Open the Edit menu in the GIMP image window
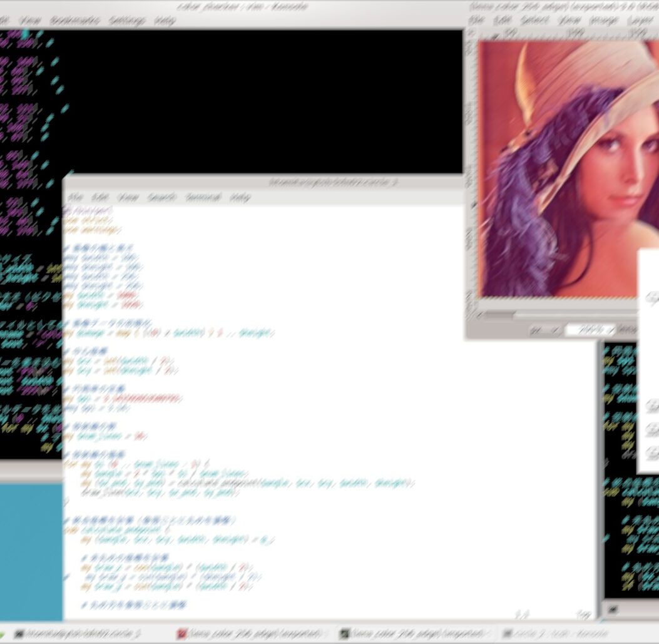 click(x=503, y=20)
